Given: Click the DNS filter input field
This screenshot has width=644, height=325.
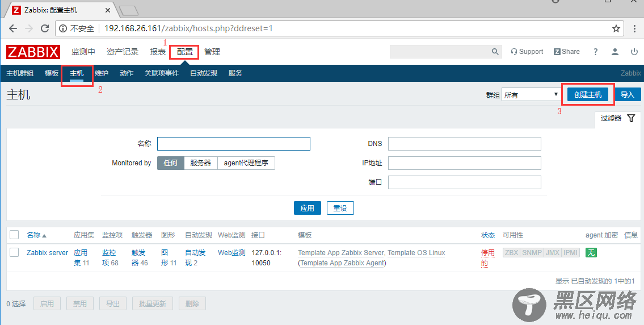Looking at the screenshot, I should (465, 144).
